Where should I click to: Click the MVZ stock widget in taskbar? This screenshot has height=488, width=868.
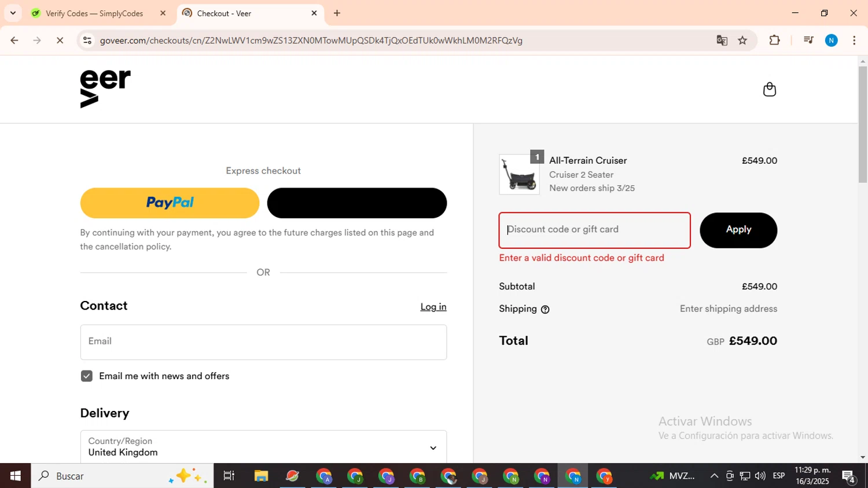pyautogui.click(x=672, y=476)
